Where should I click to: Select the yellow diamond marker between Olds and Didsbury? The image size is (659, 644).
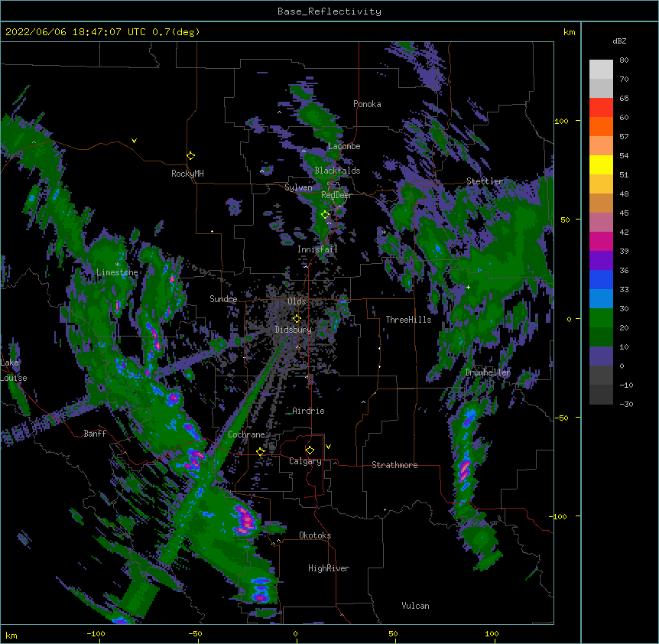pyautogui.click(x=297, y=318)
